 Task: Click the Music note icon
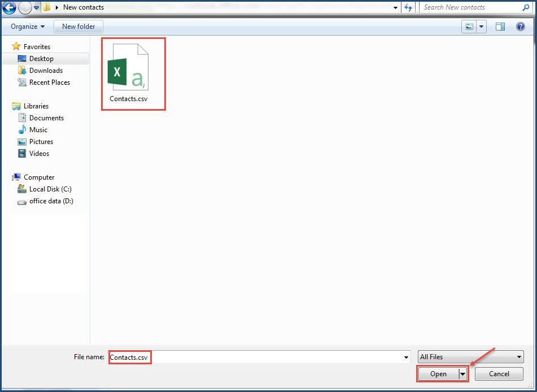point(22,129)
